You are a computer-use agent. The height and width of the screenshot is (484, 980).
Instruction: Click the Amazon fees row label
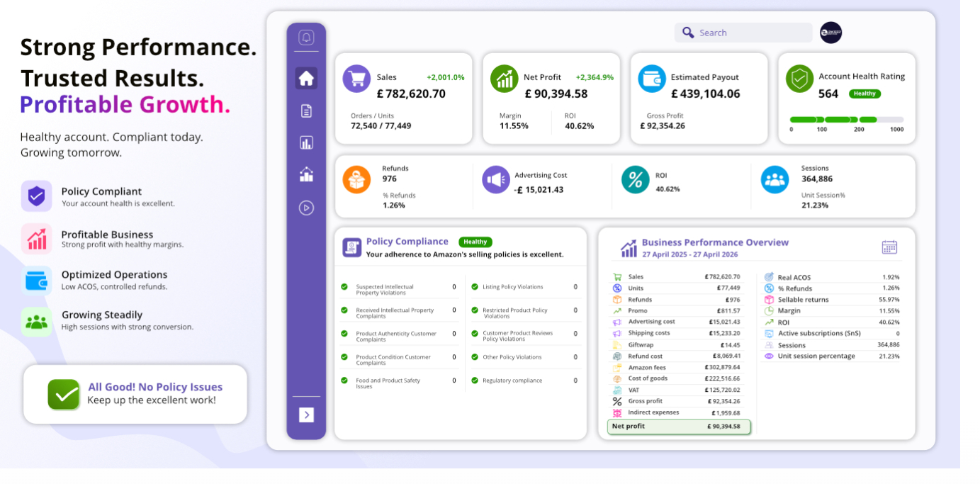tap(647, 367)
